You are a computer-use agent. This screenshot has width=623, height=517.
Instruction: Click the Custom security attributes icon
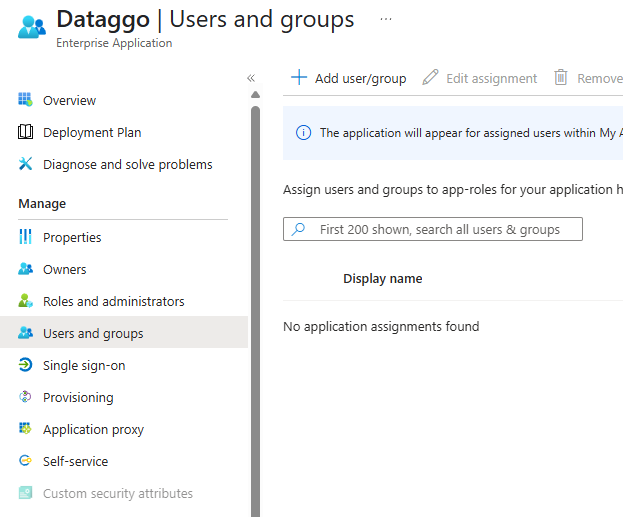(25, 493)
